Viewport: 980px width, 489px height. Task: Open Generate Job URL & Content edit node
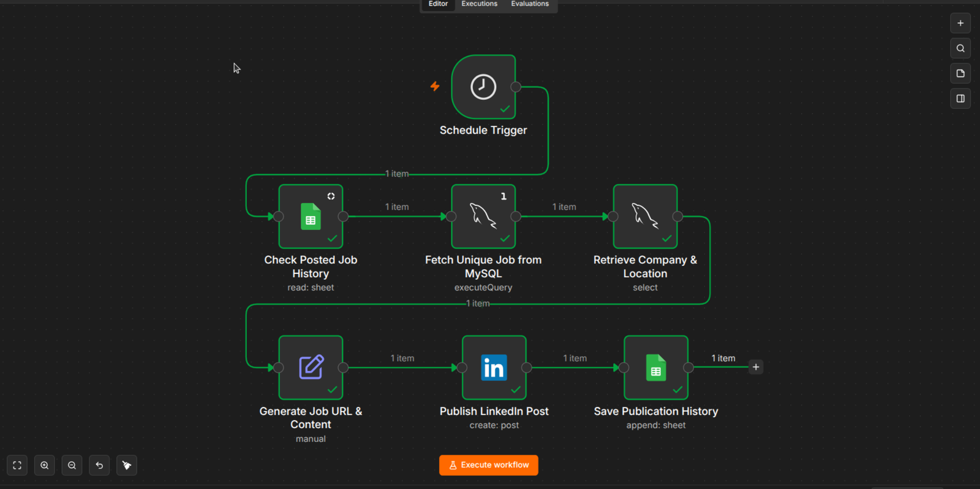pyautogui.click(x=311, y=368)
